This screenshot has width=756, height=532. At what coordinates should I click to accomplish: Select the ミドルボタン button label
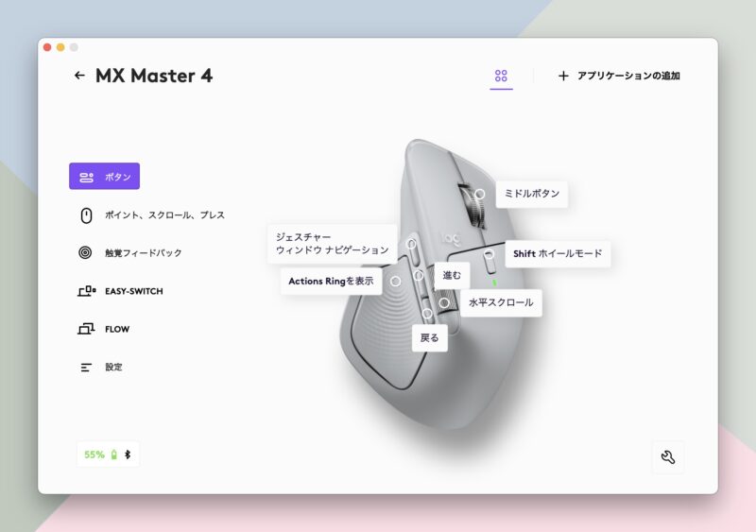click(x=531, y=194)
